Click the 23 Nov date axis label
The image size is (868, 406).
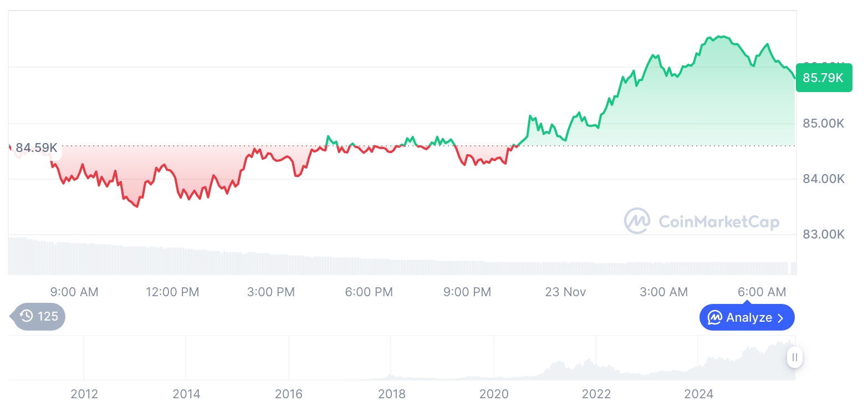[x=565, y=292]
